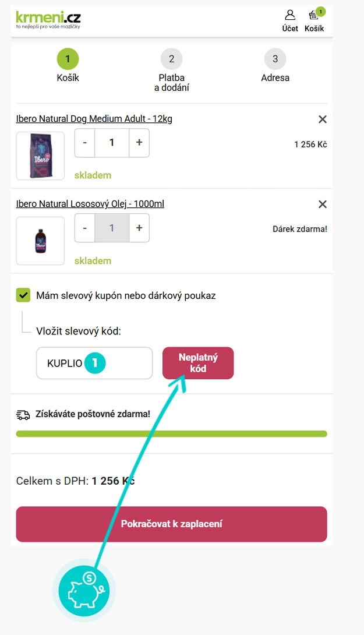Increase salmon oil quantity with plus
Screen dimensions: 364x635
(139, 228)
